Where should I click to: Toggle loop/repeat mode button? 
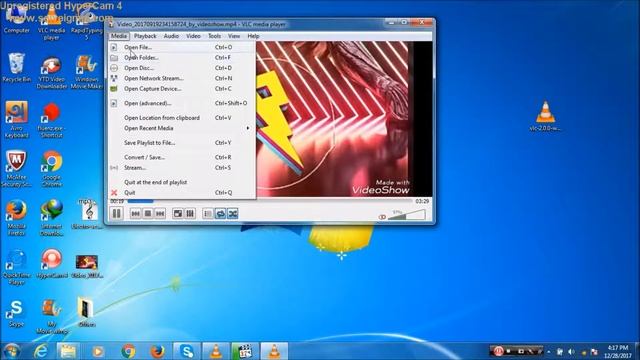[220, 213]
